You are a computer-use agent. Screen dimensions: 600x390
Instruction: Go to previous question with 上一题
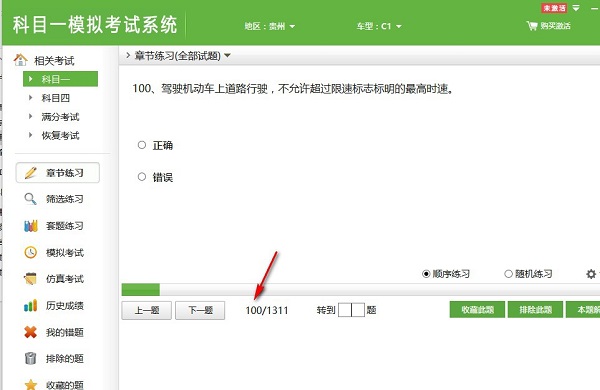[x=147, y=310]
